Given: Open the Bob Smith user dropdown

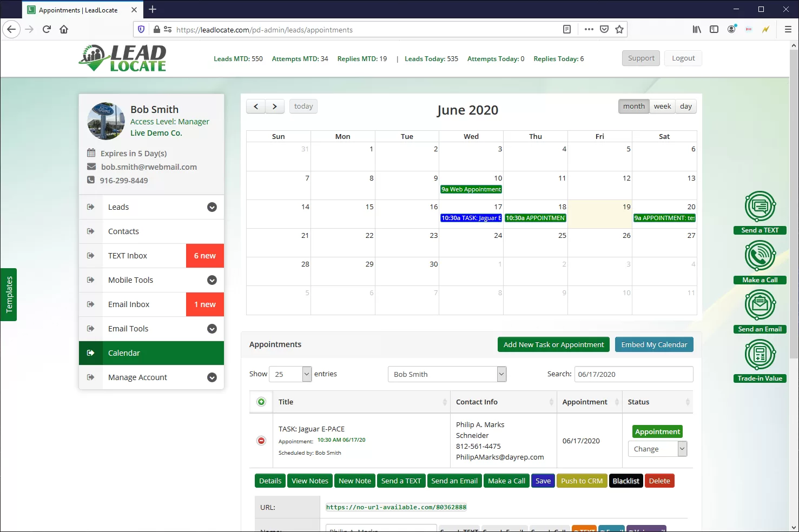Looking at the screenshot, I should (447, 374).
